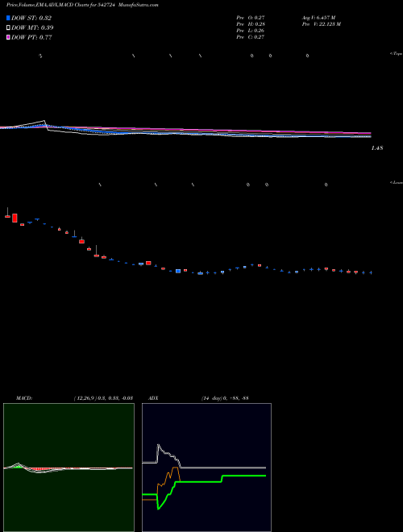Click the chart title mentioning 542724

point(82,5)
